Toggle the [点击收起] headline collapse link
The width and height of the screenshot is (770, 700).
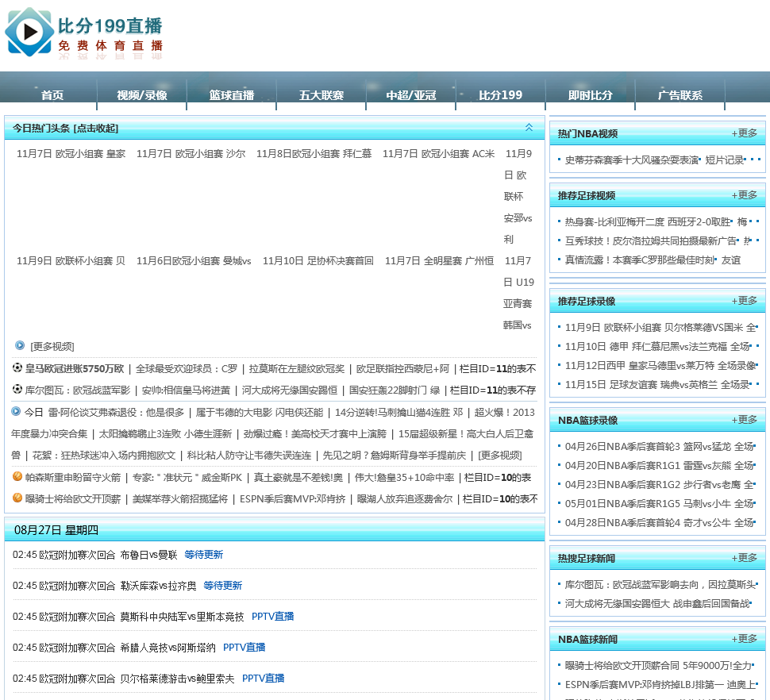point(95,129)
